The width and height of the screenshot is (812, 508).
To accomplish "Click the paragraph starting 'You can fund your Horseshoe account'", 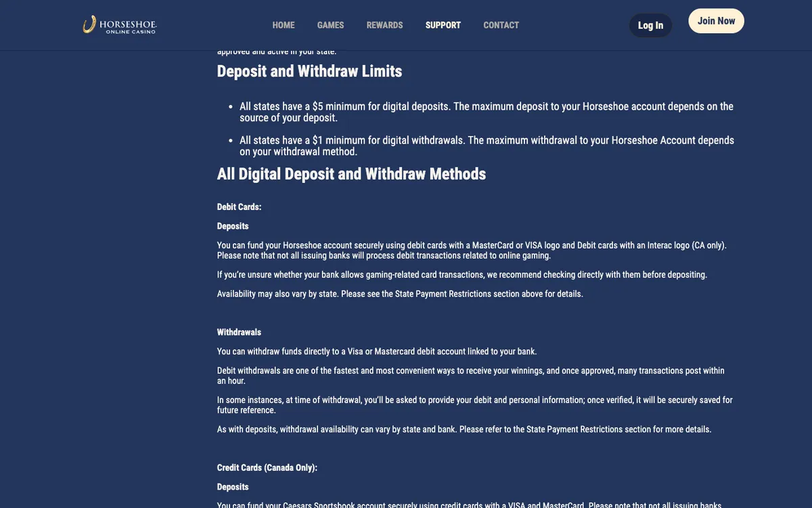I will coord(472,251).
